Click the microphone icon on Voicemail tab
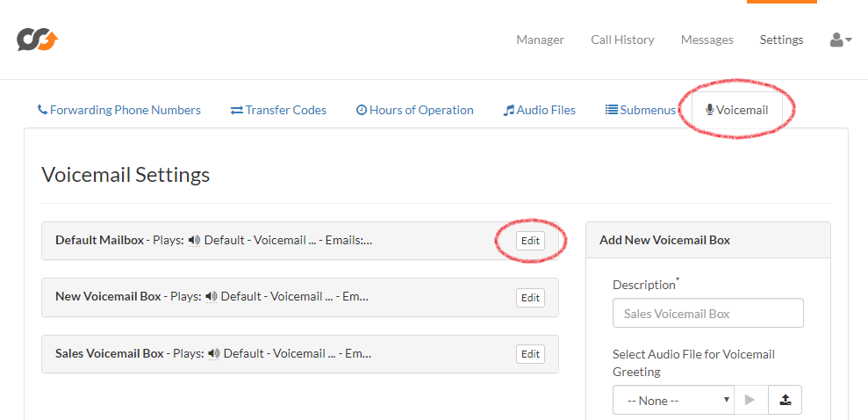The height and width of the screenshot is (420, 868). [710, 110]
